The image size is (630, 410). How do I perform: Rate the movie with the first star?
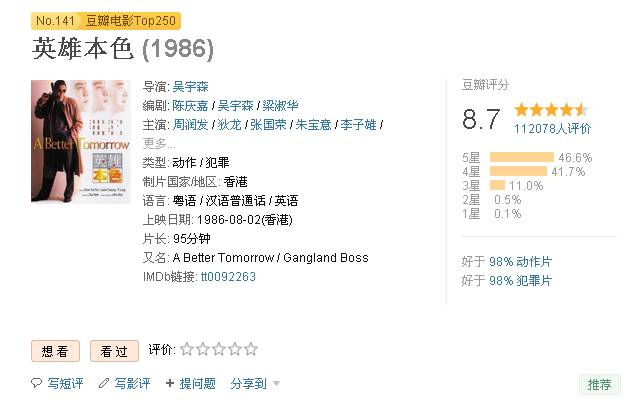pos(186,349)
